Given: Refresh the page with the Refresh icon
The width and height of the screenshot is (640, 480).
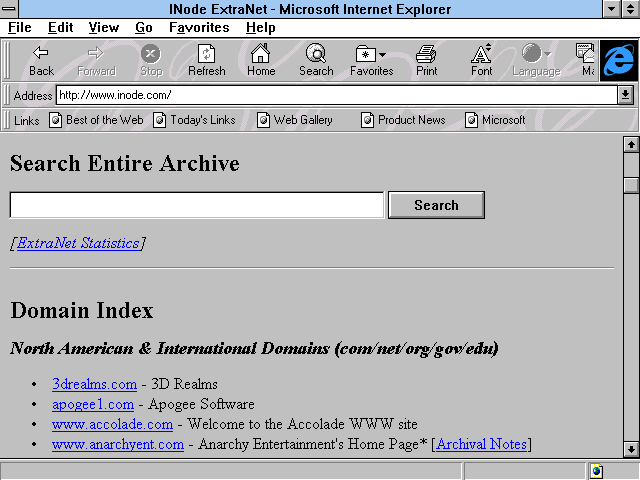Looking at the screenshot, I should click(x=207, y=53).
